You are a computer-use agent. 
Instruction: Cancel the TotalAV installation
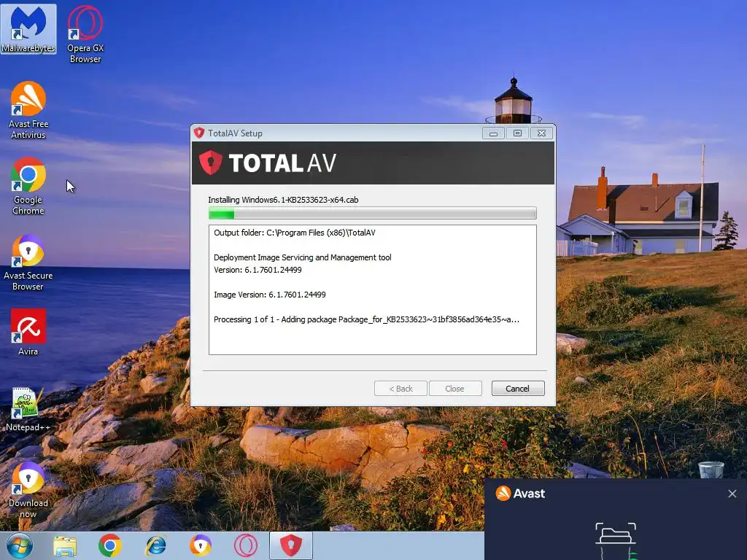coord(518,389)
